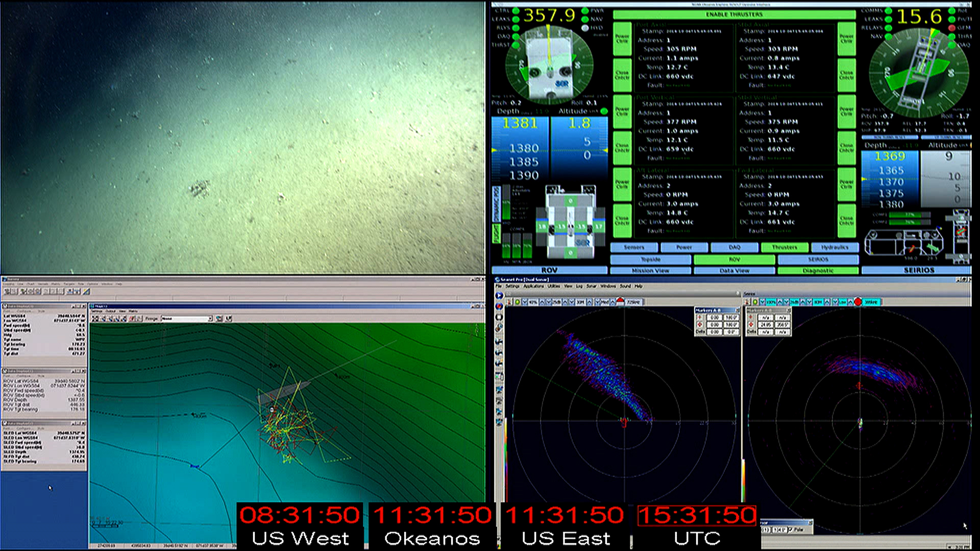Toggle Power Cntr for Aft Lateral thruster
The image size is (980, 551).
pyautogui.click(x=622, y=184)
